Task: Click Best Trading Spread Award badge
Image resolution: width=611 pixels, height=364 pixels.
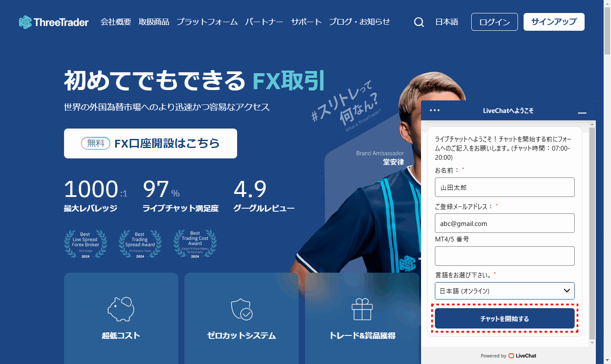Action: [x=140, y=244]
